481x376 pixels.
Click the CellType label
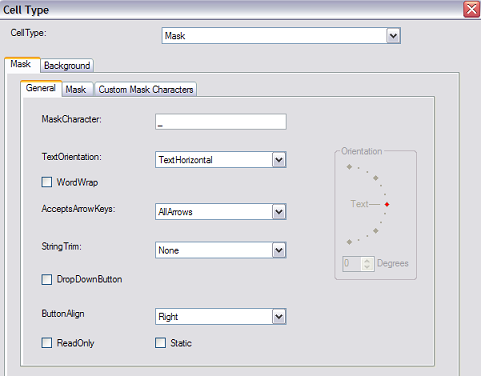pos(29,33)
